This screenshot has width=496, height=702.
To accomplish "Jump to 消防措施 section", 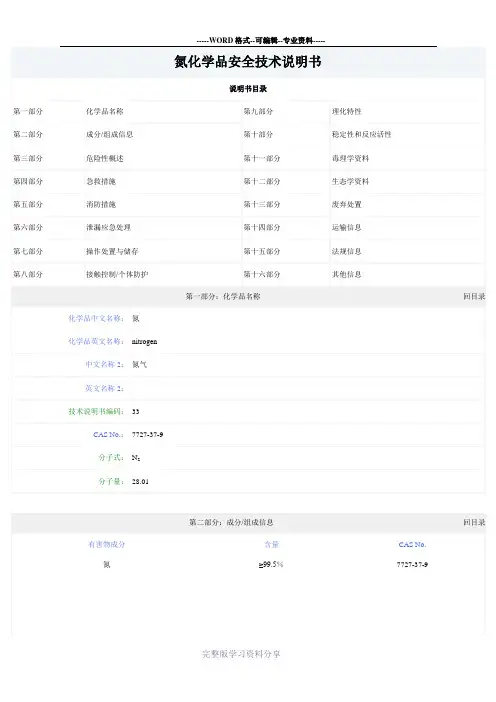I will coord(101,205).
